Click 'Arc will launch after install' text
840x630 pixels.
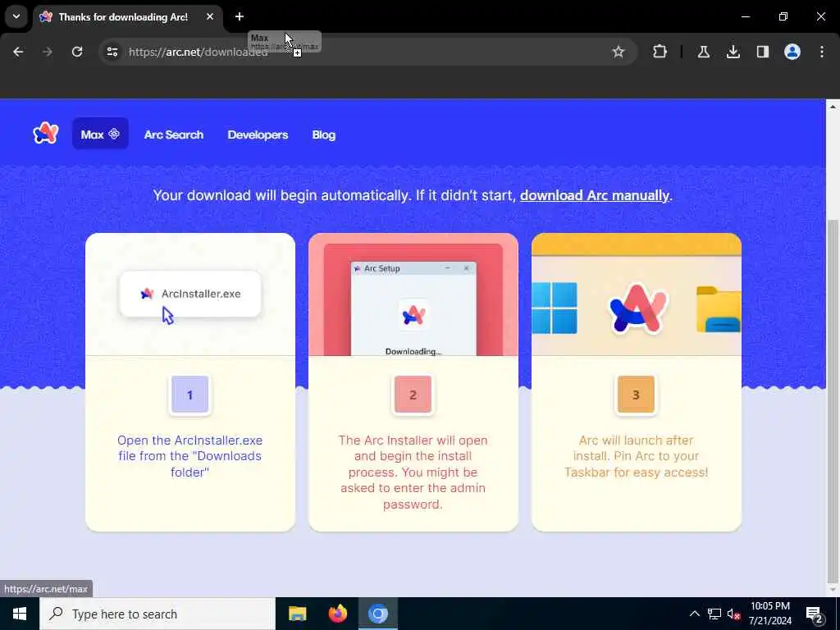point(636,456)
